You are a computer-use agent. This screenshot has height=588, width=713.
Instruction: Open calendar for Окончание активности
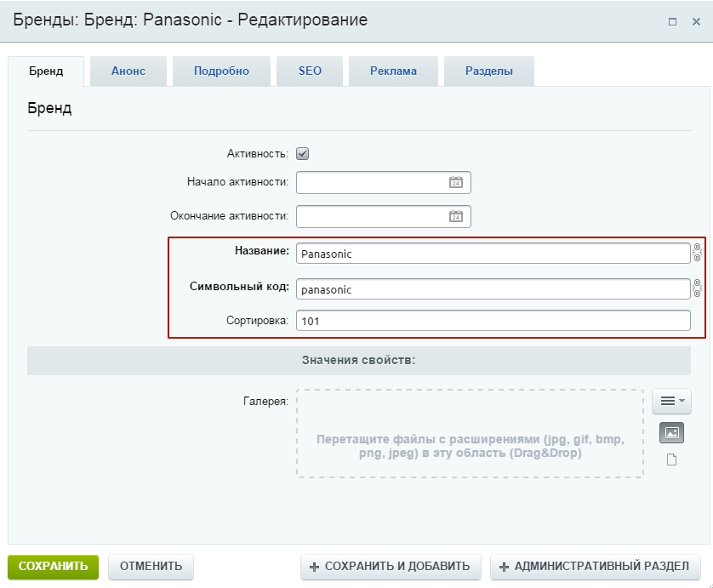[456, 216]
